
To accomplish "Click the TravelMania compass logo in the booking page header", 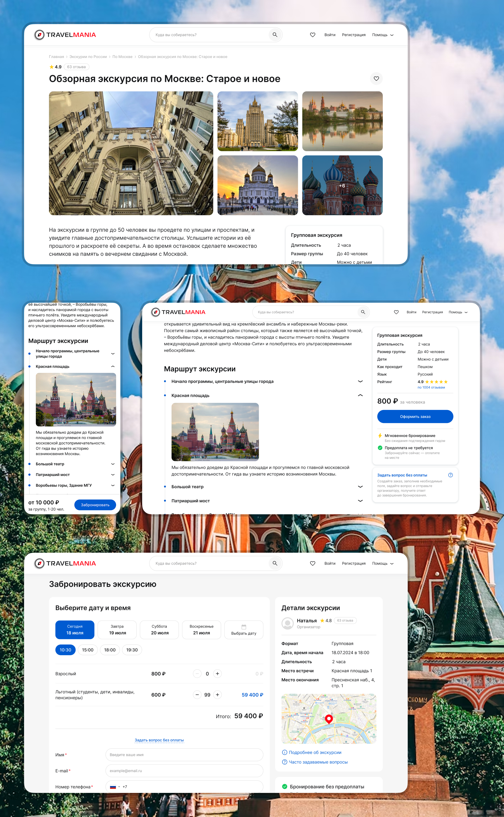I will 39,563.
